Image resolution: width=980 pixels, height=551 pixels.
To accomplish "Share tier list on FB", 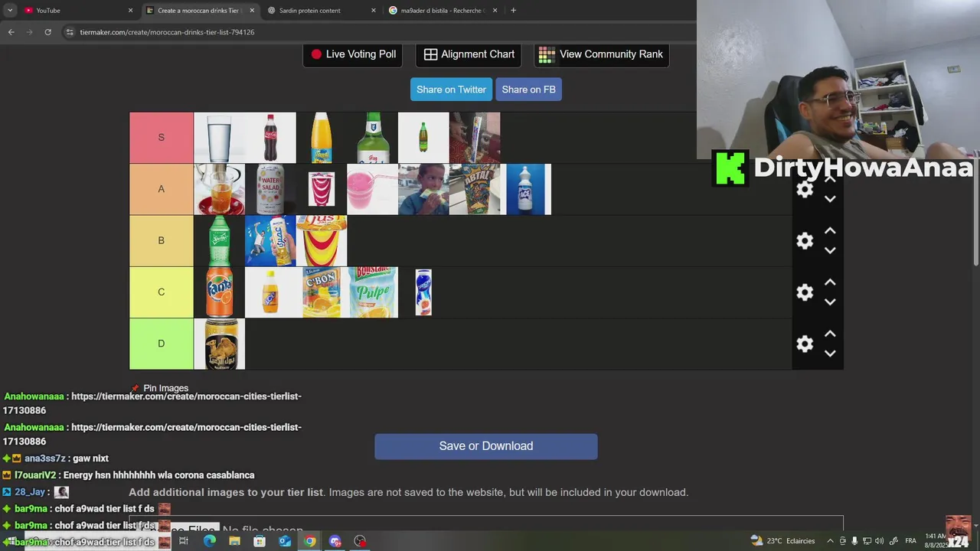I will point(528,90).
